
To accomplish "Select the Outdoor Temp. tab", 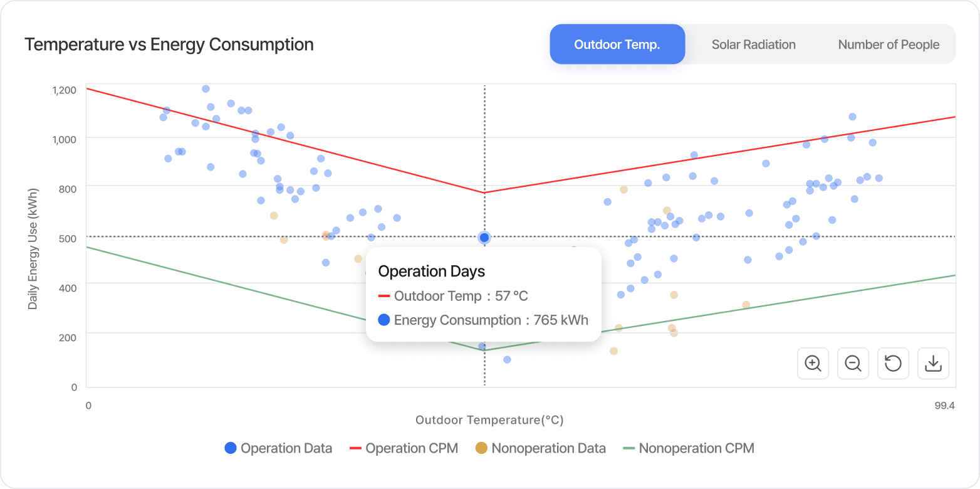I will tap(617, 44).
